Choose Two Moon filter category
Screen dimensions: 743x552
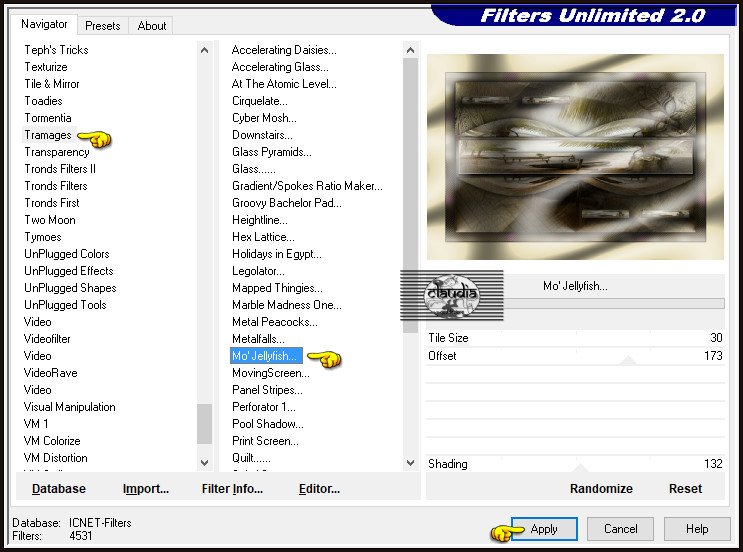[50, 220]
